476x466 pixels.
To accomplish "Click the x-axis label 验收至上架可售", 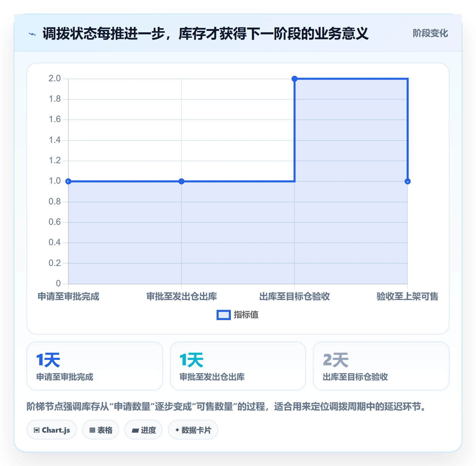I will pyautogui.click(x=407, y=297).
